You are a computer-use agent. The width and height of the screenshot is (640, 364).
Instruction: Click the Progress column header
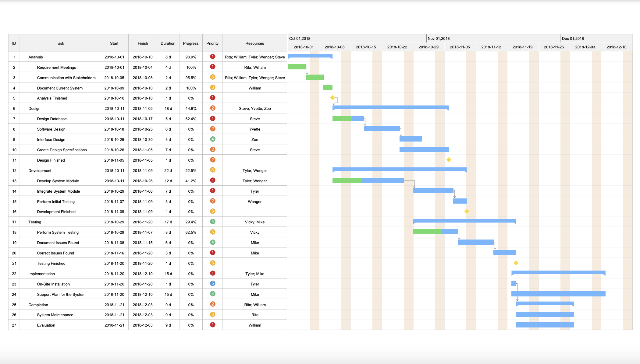pos(191,43)
